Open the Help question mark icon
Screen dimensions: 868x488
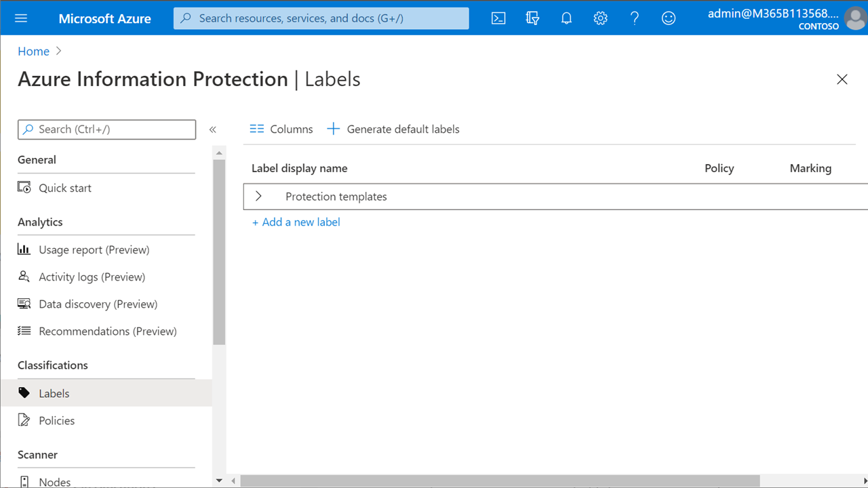634,18
